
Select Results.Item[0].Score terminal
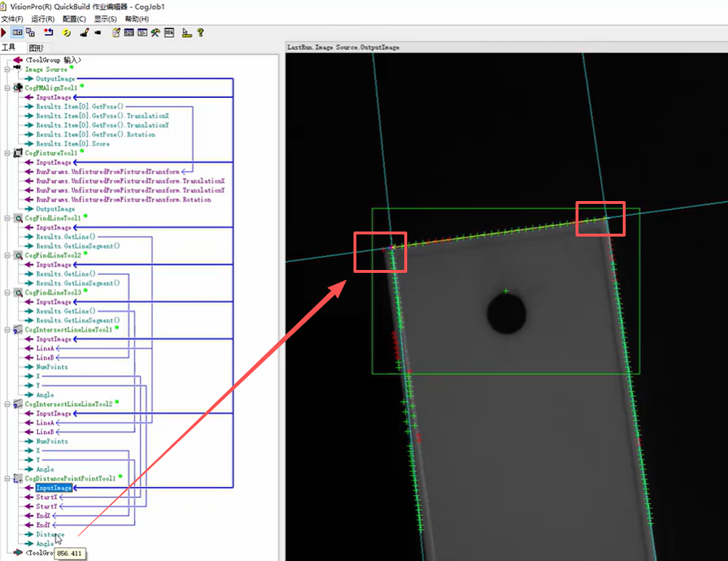click(x=73, y=144)
